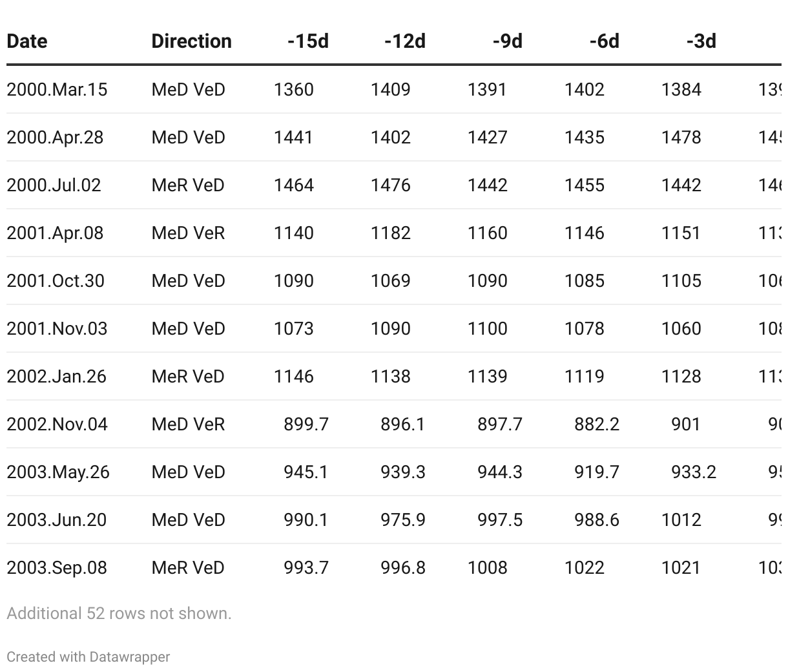The image size is (788, 672).
Task: Select the -6d column header
Action: (604, 41)
